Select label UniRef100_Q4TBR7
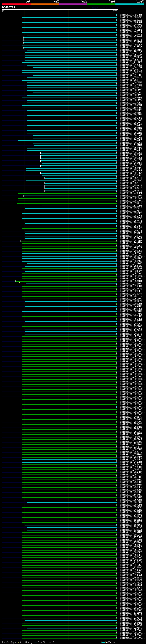The width and height of the screenshot is (146, 644). point(131,241)
